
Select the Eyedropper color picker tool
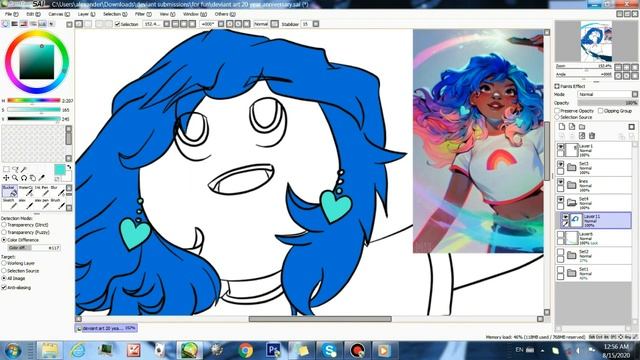pos(42,178)
